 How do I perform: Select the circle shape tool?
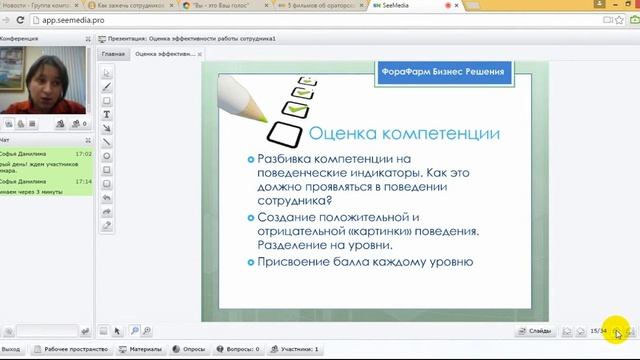point(107,156)
